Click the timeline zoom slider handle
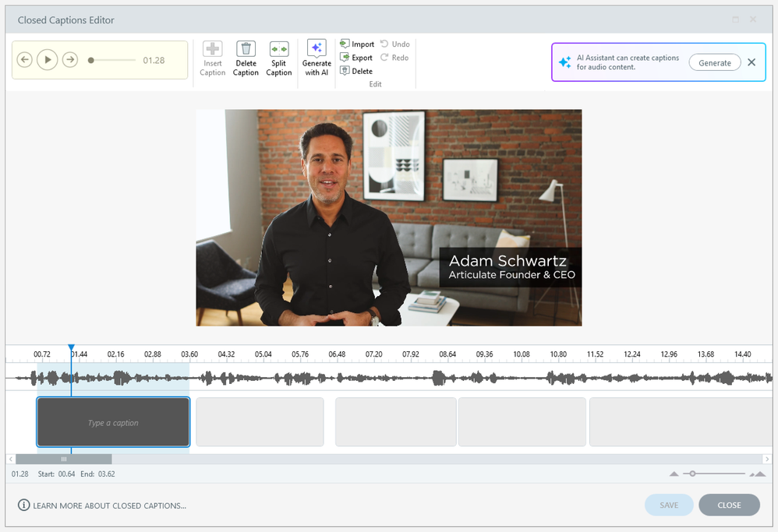The height and width of the screenshot is (532, 778). coord(691,474)
